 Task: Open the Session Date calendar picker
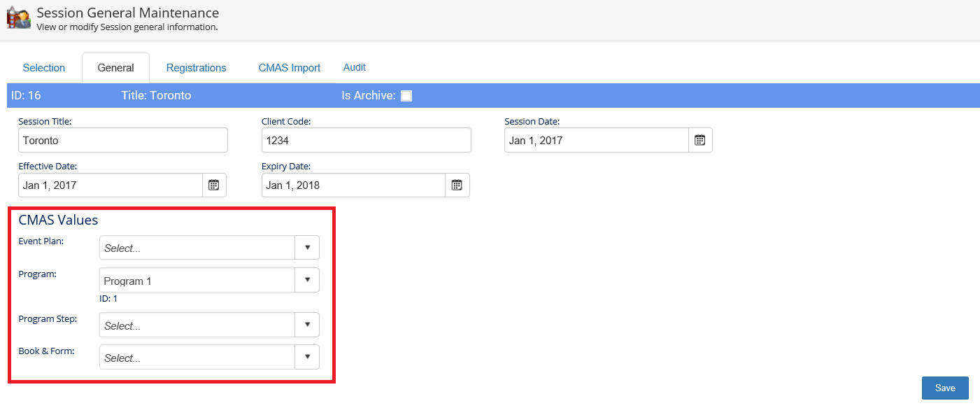pos(700,140)
